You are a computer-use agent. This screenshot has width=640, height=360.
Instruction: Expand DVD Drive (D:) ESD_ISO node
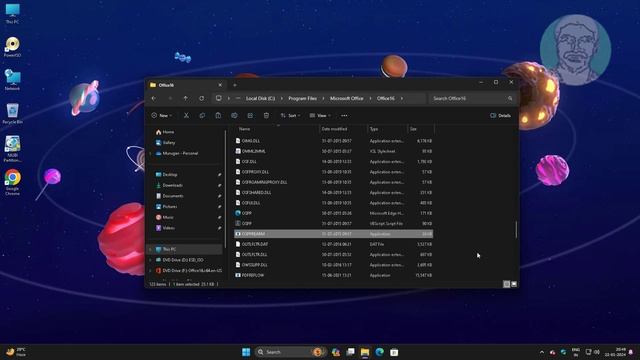coord(150,260)
